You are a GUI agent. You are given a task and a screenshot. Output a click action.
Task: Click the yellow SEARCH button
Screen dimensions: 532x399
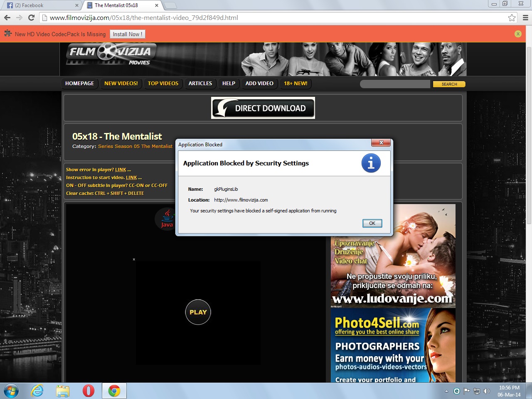(449, 84)
